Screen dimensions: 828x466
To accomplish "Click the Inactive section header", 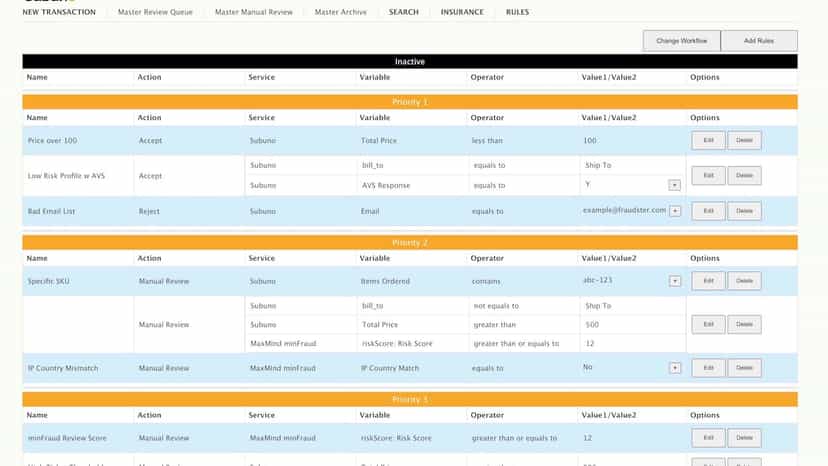I will point(410,61).
